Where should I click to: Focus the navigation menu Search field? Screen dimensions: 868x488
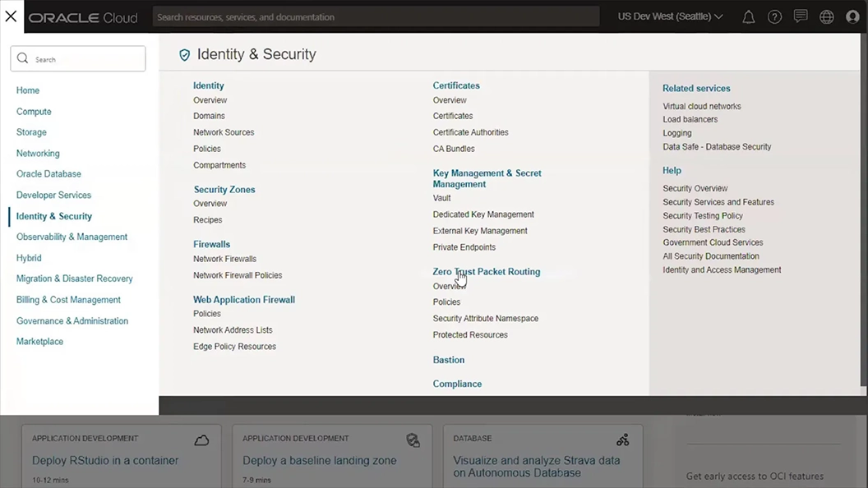click(78, 58)
